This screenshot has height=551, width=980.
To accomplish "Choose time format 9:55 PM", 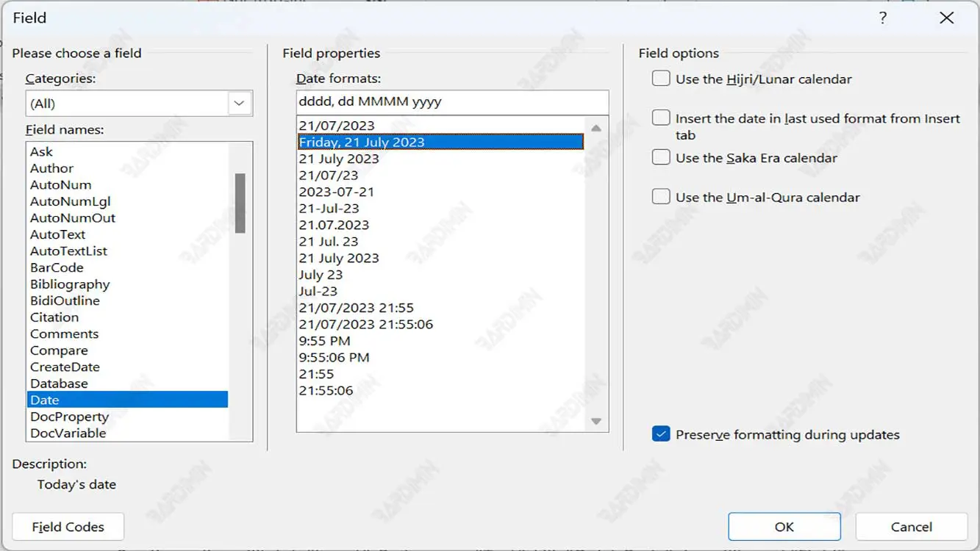I will (324, 341).
